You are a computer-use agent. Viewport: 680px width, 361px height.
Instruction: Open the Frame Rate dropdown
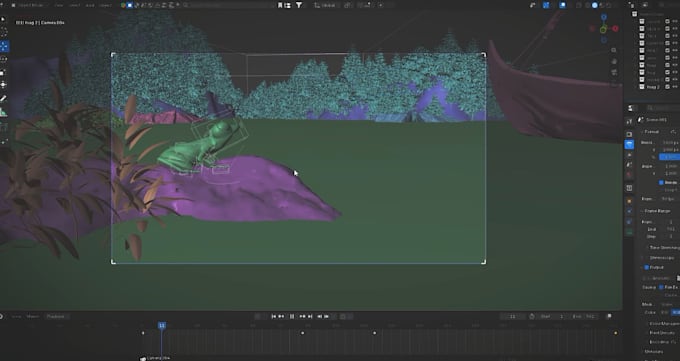point(669,199)
